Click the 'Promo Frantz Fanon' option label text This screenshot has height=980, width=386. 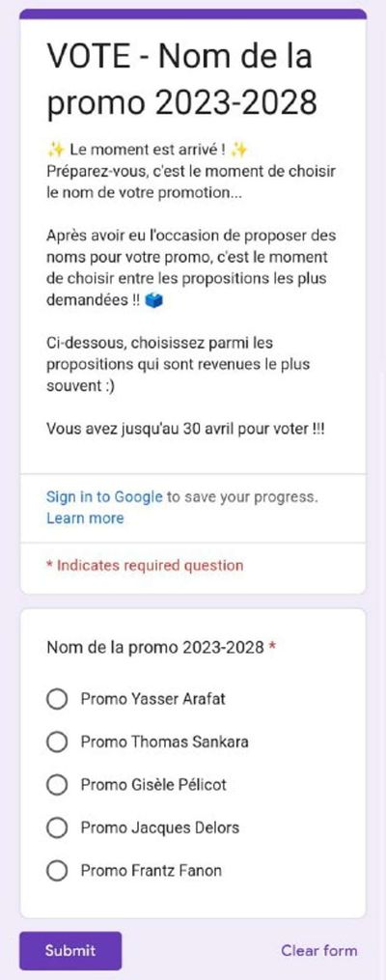152,871
